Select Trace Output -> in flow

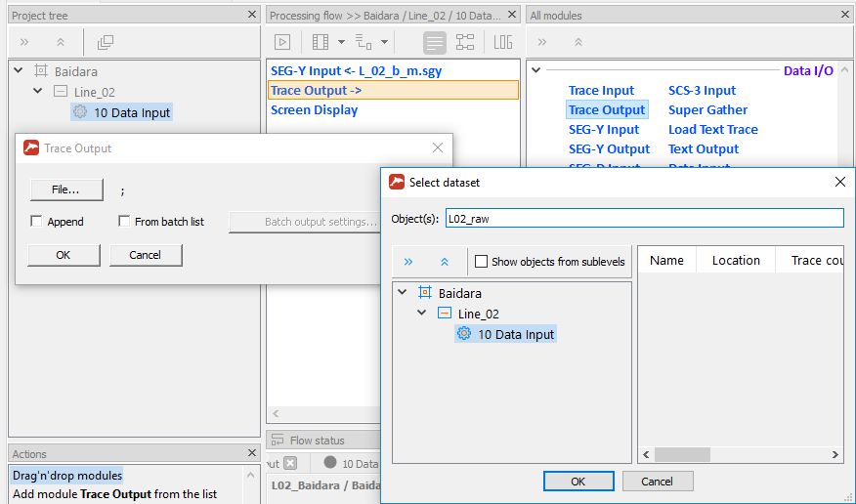click(x=393, y=90)
